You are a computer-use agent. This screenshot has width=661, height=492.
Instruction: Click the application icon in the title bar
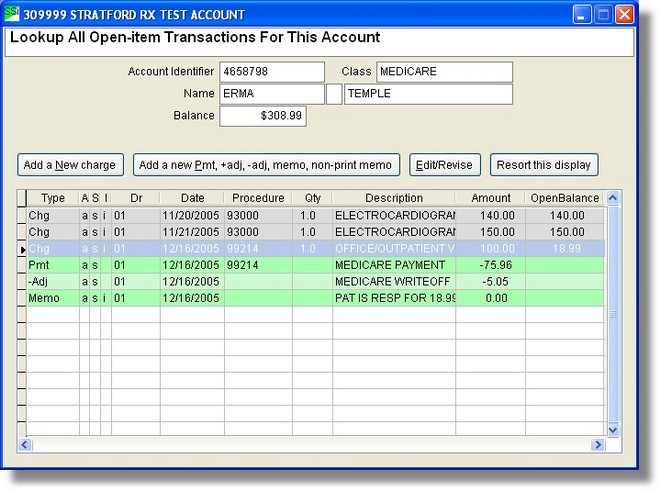pos(13,14)
